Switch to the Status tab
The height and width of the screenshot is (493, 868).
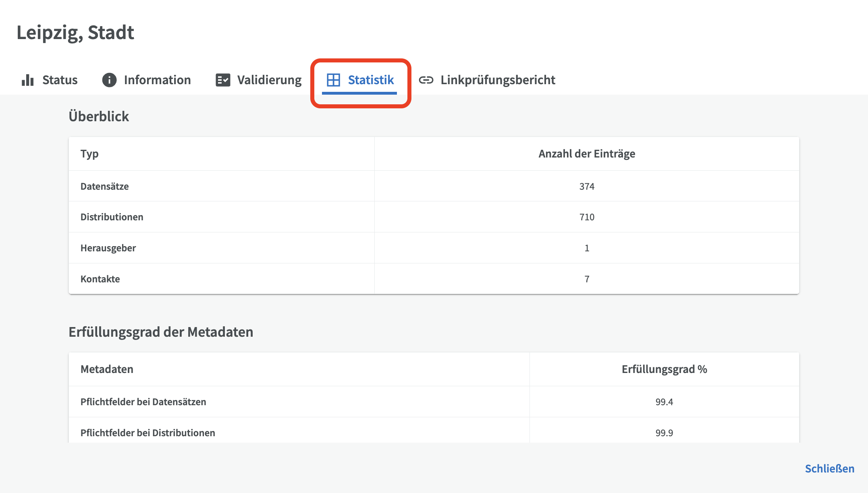pos(60,80)
